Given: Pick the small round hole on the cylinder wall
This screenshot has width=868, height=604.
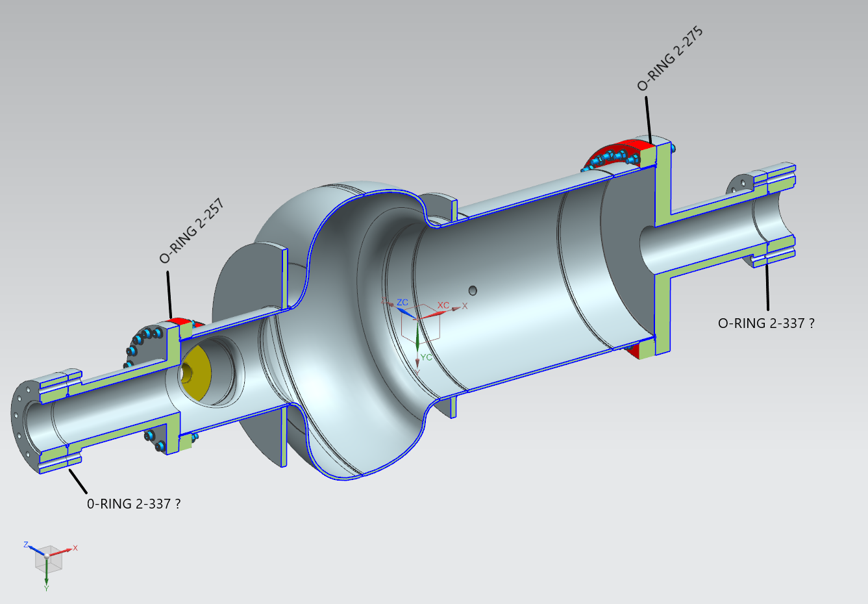Looking at the screenshot, I should pyautogui.click(x=472, y=290).
